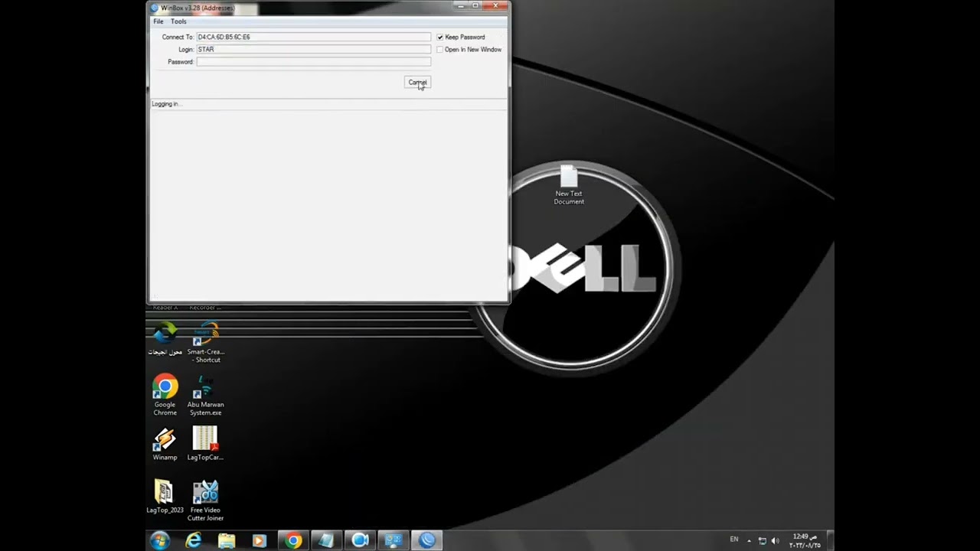Select the Google Chrome desktop shortcut
Screen dimensions: 980x551
tap(165, 395)
